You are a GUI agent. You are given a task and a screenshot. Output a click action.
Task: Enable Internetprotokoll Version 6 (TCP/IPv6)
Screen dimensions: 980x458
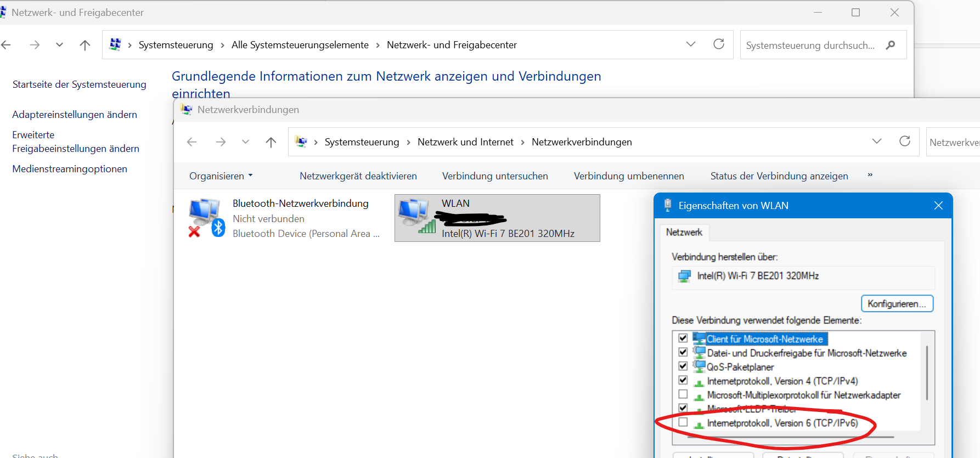point(683,422)
